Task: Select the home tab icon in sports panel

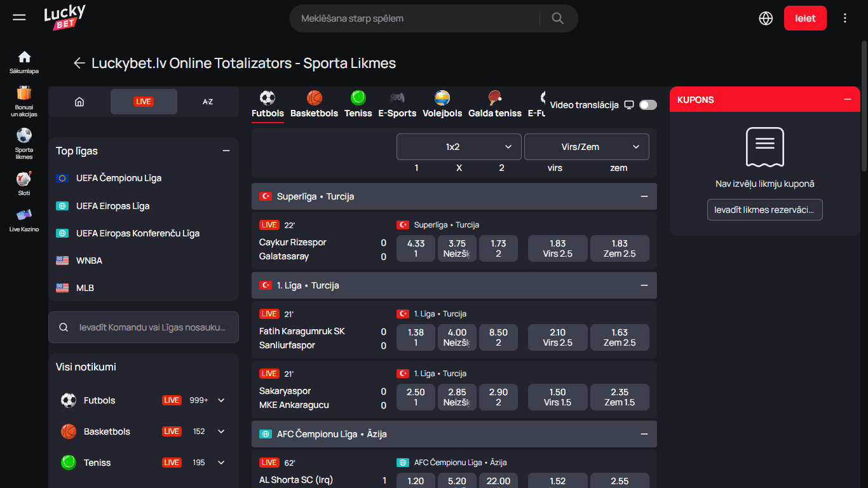Action: pos(79,102)
